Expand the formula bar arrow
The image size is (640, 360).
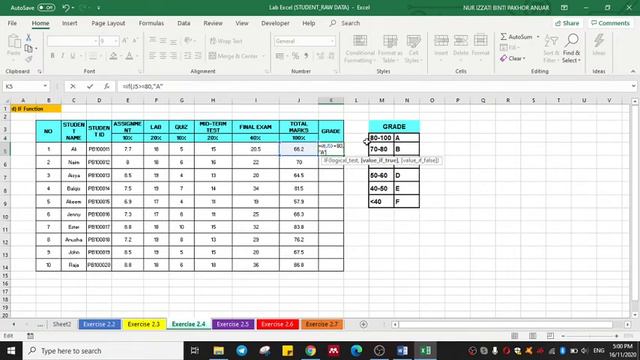(x=633, y=86)
